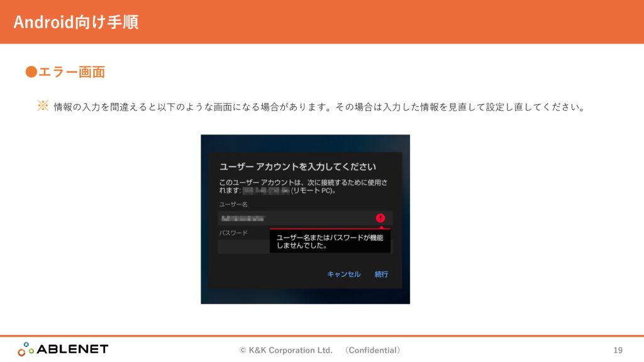Click the ユーザー名 field label
The width and height of the screenshot is (644, 362).
(233, 205)
